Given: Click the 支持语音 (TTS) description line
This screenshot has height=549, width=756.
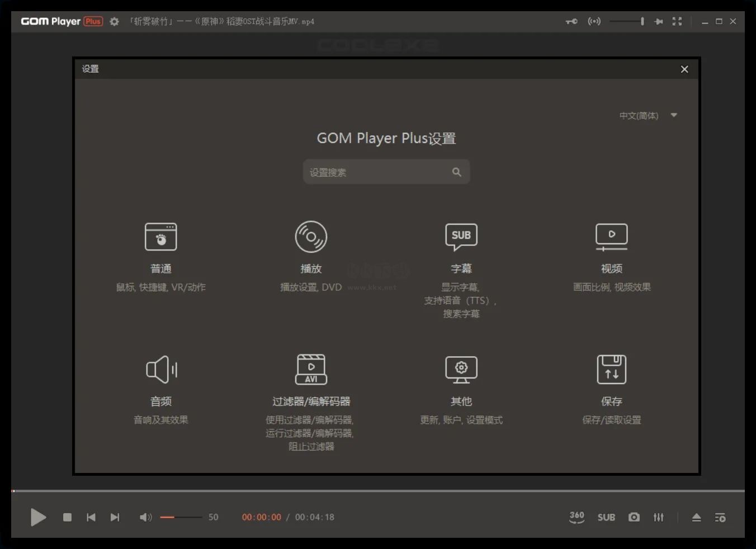Looking at the screenshot, I should tap(460, 301).
